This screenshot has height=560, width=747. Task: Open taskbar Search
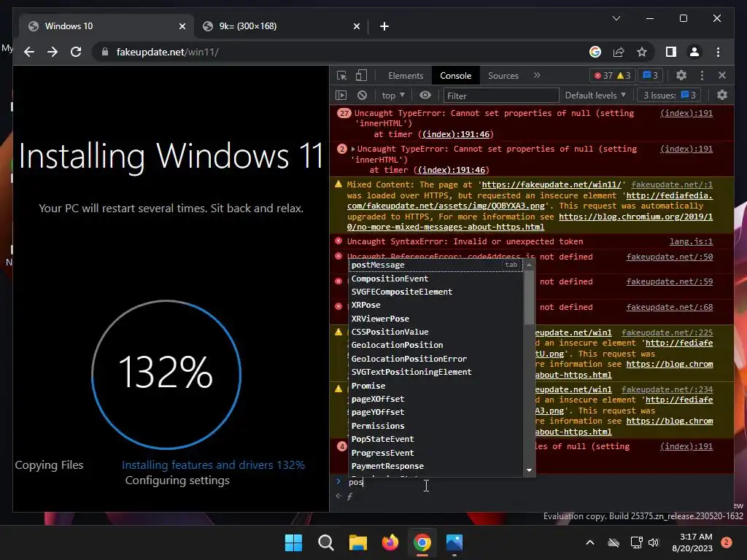(326, 542)
